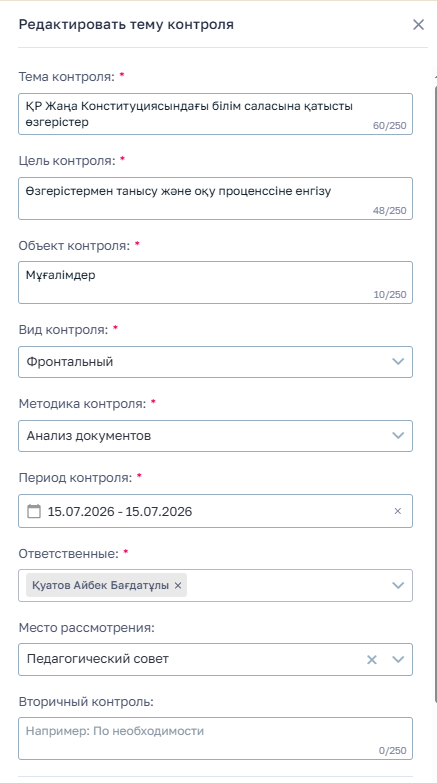Click the Педагогический совет value text
This screenshot has width=437, height=783.
(98, 659)
